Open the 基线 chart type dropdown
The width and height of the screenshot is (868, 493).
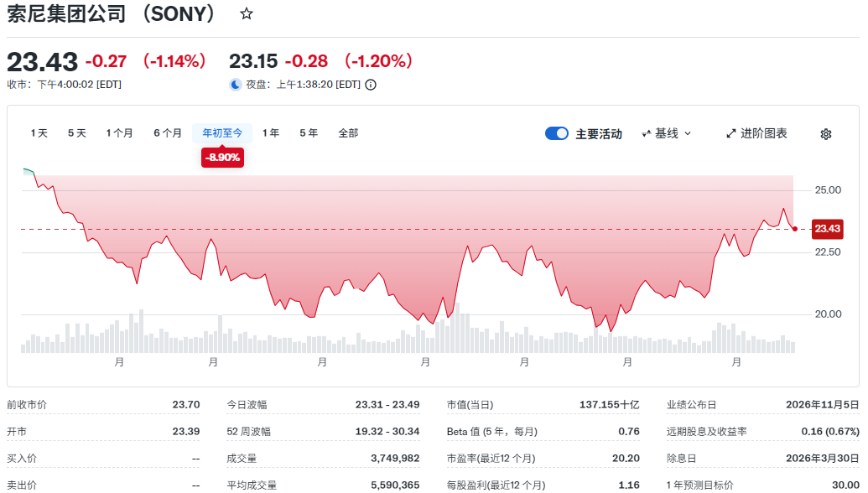tap(667, 133)
